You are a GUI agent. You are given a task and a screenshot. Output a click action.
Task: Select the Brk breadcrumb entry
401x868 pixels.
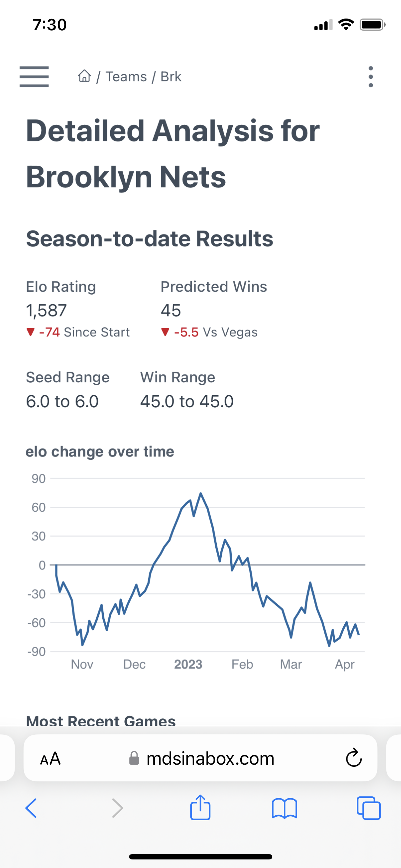pos(170,76)
